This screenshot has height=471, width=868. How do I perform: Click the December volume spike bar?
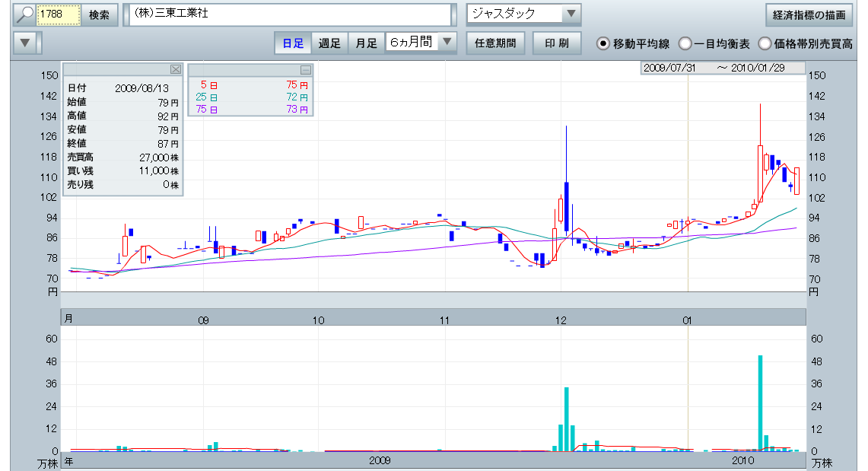point(567,418)
